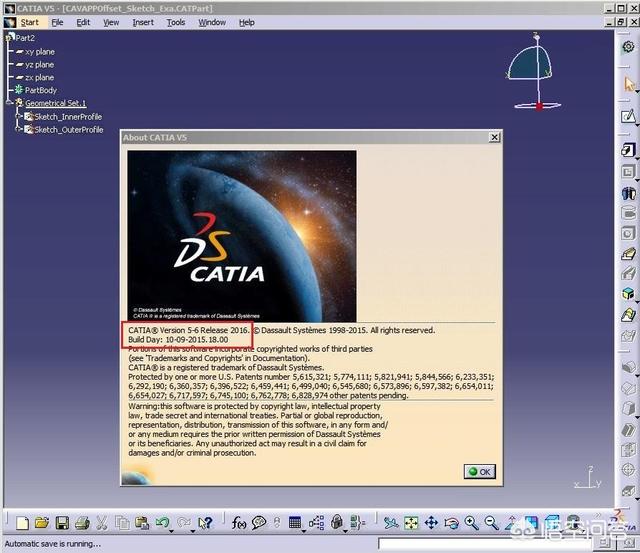Image resolution: width=640 pixels, height=553 pixels.
Task: Select the xy plane tree item
Action: click(x=40, y=52)
